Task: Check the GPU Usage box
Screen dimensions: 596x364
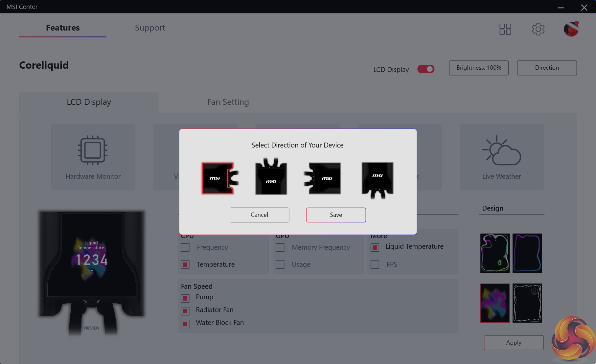Action: pyautogui.click(x=280, y=264)
